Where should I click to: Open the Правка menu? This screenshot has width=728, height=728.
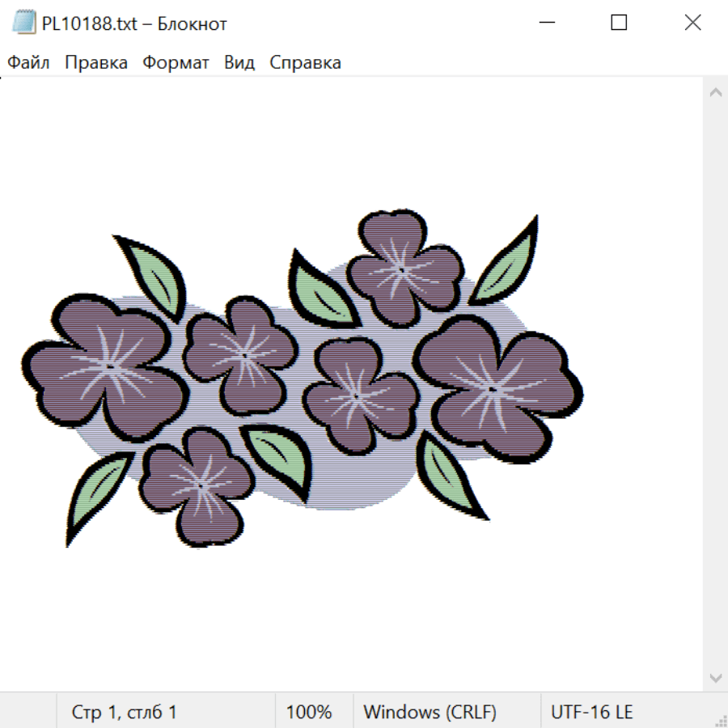pyautogui.click(x=96, y=63)
